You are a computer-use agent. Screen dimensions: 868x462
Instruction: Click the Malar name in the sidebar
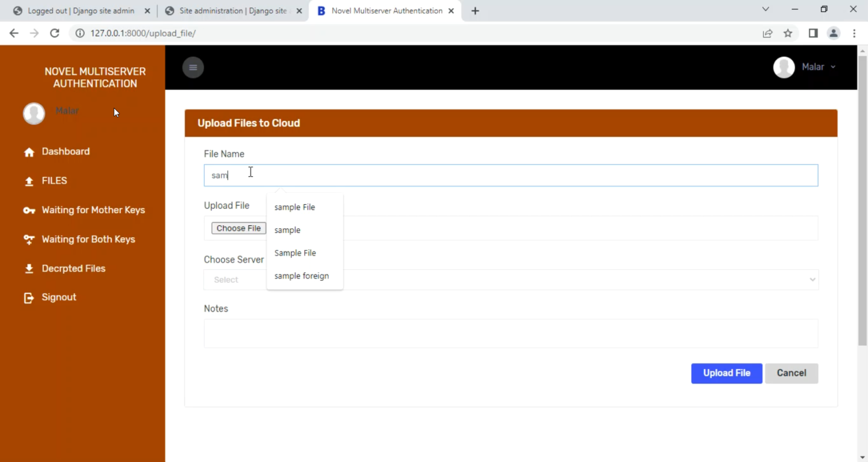67,111
